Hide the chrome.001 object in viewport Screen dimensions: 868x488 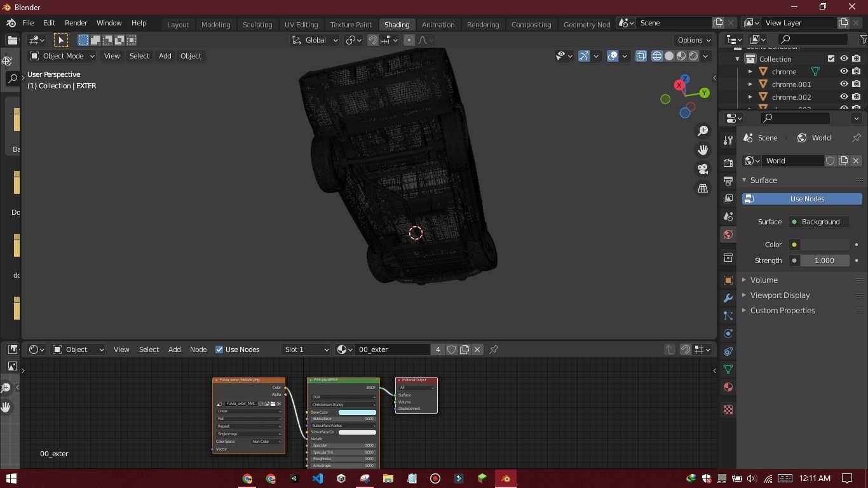pyautogui.click(x=844, y=85)
